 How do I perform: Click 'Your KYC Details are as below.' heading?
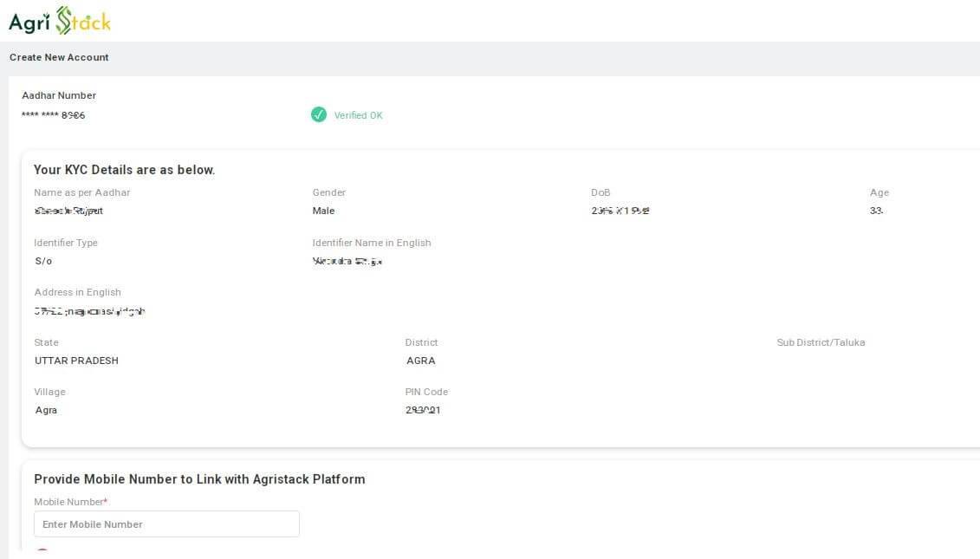point(125,170)
